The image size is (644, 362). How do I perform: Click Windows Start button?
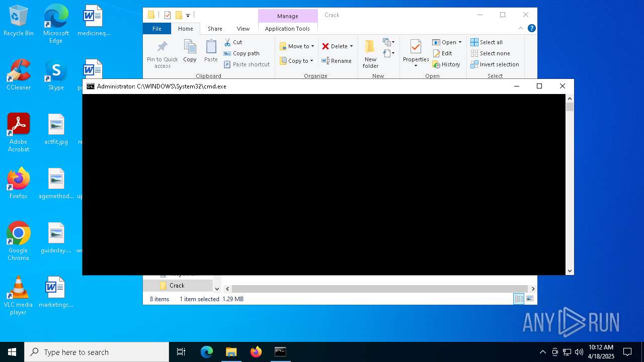tap(12, 352)
